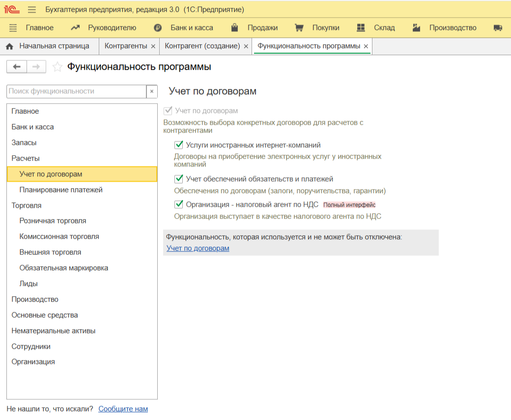Image resolution: width=511 pixels, height=420 pixels.
Task: Disable Организация - налоговый агент по НДС
Action: pos(179,204)
